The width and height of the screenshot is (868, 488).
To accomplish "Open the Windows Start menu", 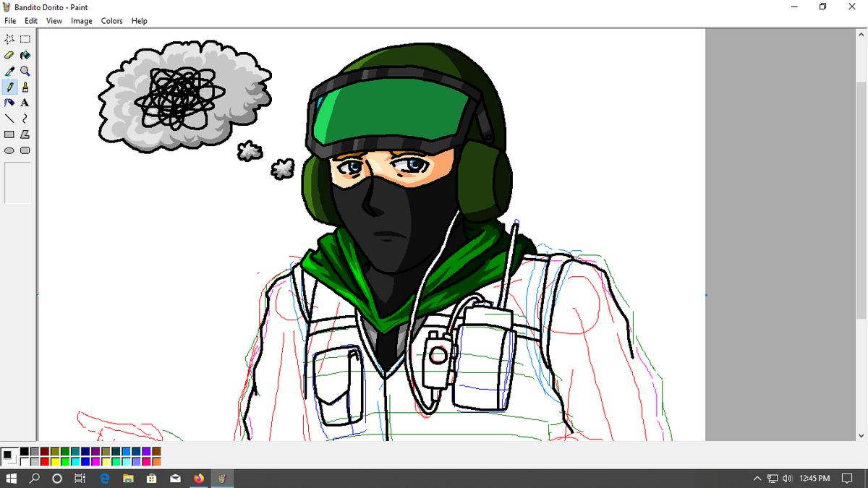I will (12, 479).
